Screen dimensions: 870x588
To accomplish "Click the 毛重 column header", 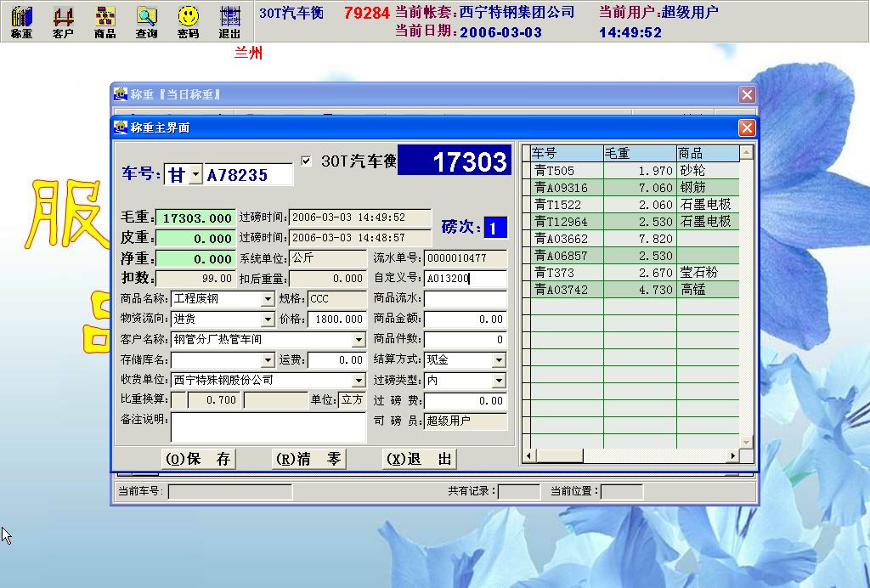I will tap(639, 153).
